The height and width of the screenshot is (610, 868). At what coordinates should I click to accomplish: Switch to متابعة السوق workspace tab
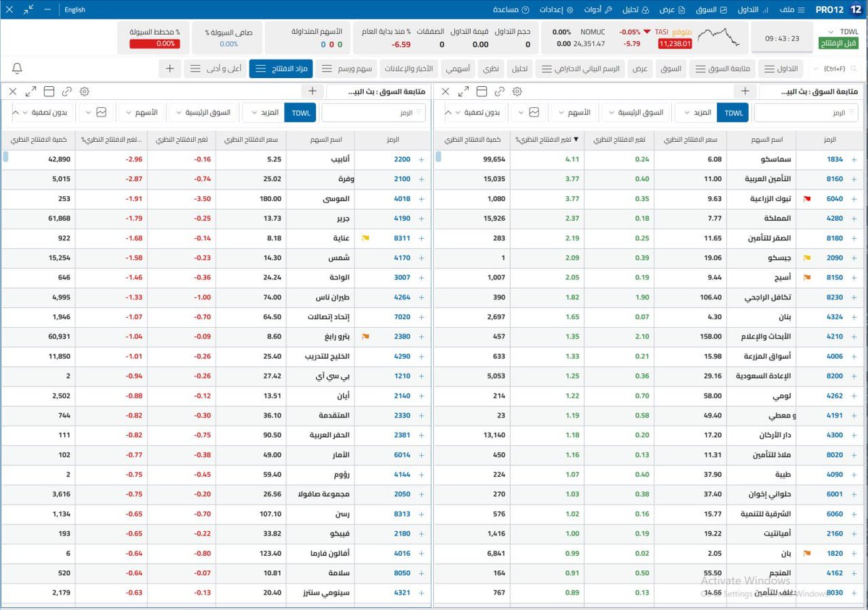coord(723,69)
